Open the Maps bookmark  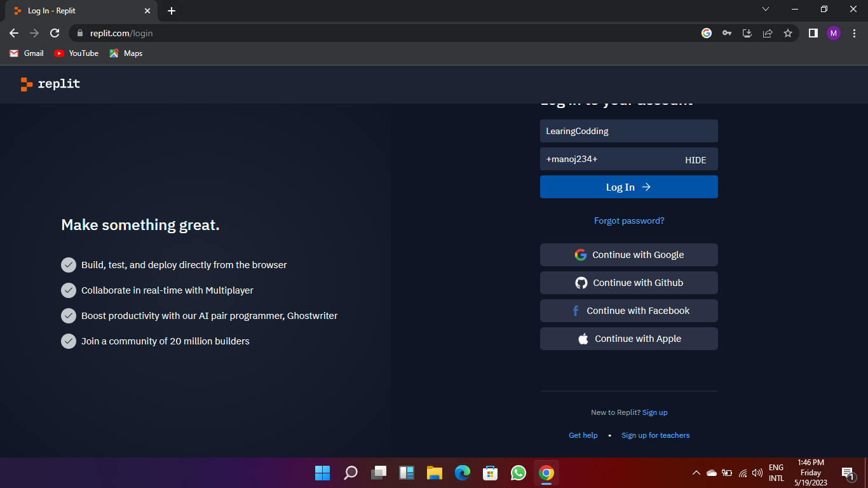tap(126, 53)
